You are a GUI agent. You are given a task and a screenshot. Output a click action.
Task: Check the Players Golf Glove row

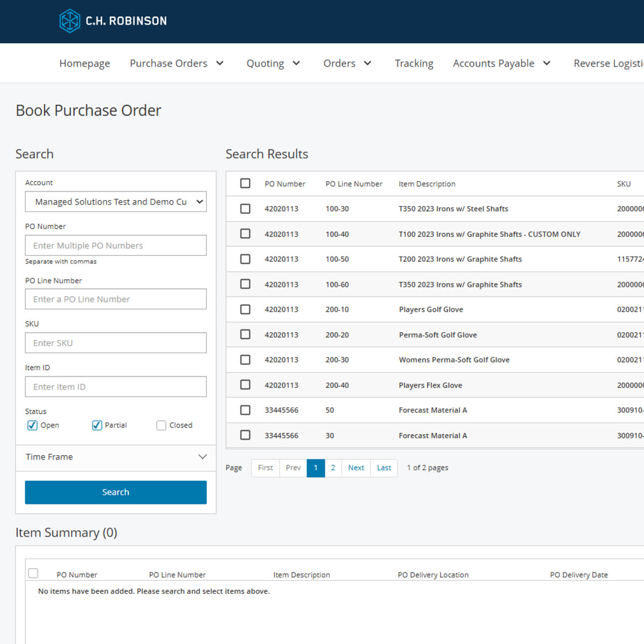245,310
